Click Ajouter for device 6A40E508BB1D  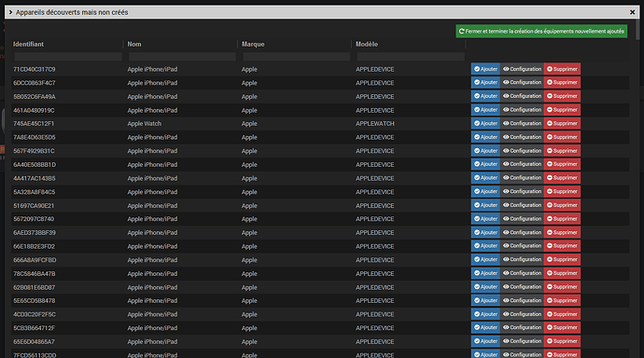(x=485, y=164)
